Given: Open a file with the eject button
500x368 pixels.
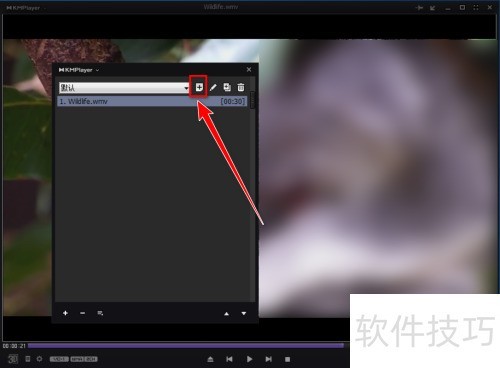Looking at the screenshot, I should [210, 359].
